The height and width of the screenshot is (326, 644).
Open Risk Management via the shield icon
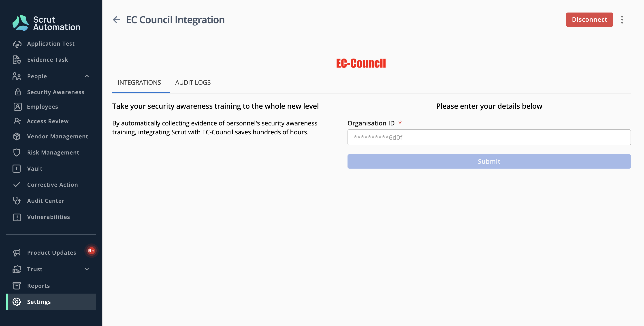pos(17,152)
